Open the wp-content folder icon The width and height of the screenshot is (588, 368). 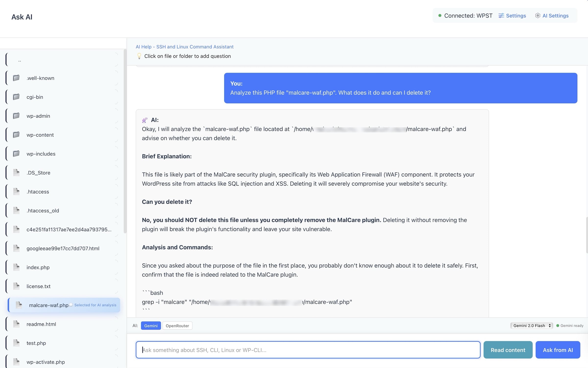(16, 135)
